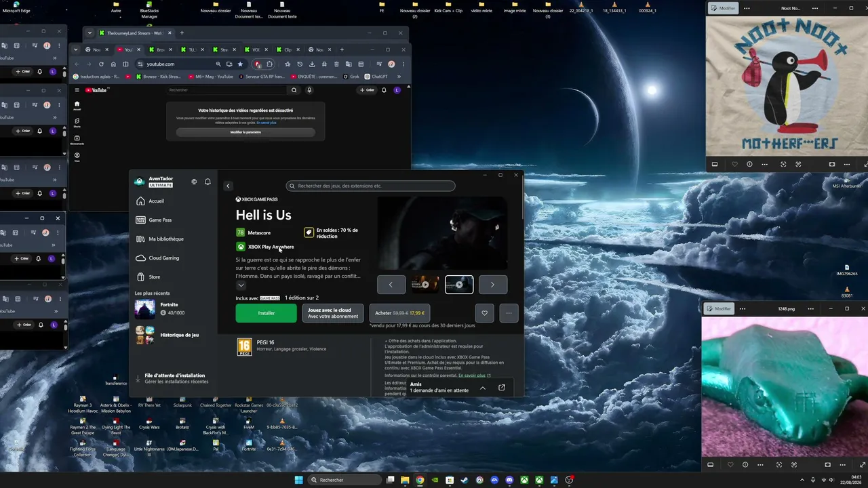Show more bookmarks overflow chevron
Viewport: 868px width, 488px height.
coord(397,77)
